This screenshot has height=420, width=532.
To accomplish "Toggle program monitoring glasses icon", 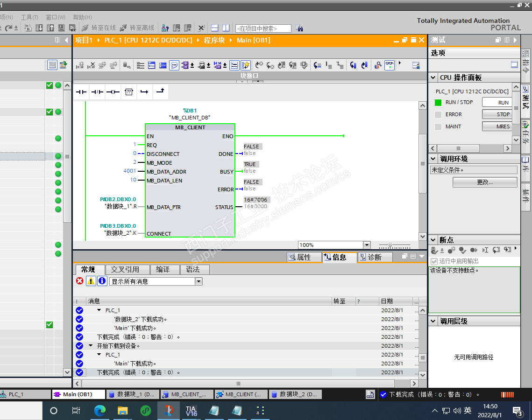I will [x=389, y=65].
